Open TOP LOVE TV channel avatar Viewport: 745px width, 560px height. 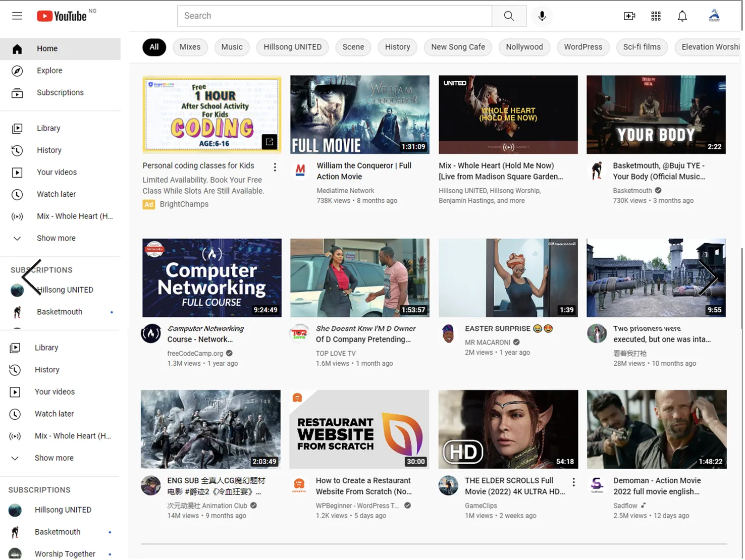(x=300, y=334)
